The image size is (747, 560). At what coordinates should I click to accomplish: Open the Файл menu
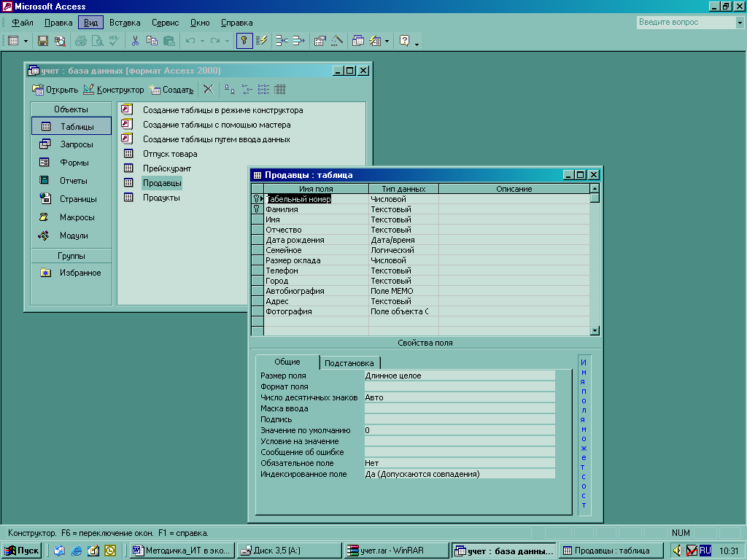coord(23,23)
